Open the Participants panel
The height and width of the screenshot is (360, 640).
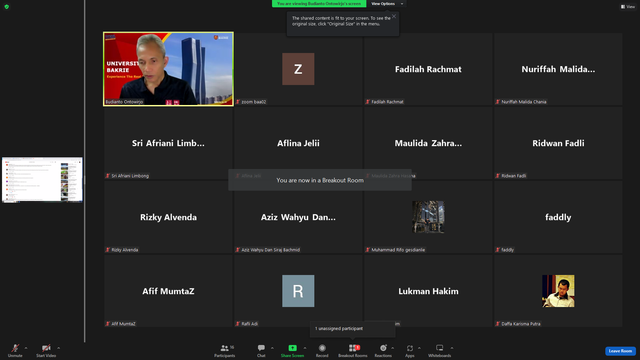click(225, 350)
